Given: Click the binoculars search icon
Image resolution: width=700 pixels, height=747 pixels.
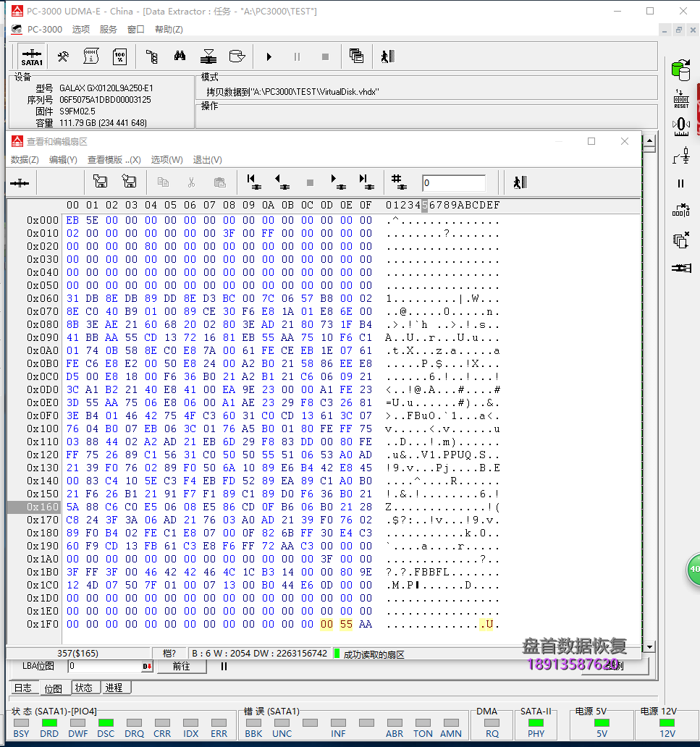Looking at the screenshot, I should [x=180, y=56].
